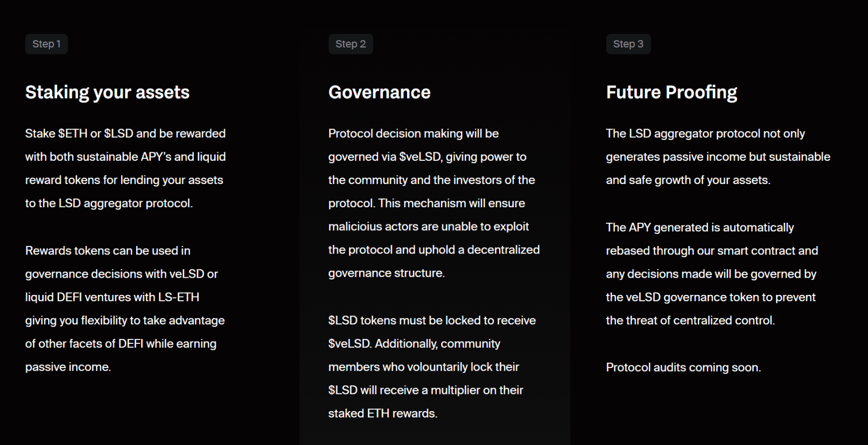Click the "Future Proofing" heading
Screen dimensions: 868x445
(671, 92)
